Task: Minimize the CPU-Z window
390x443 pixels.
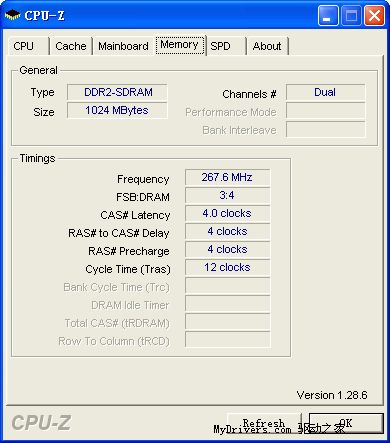Action: point(328,15)
